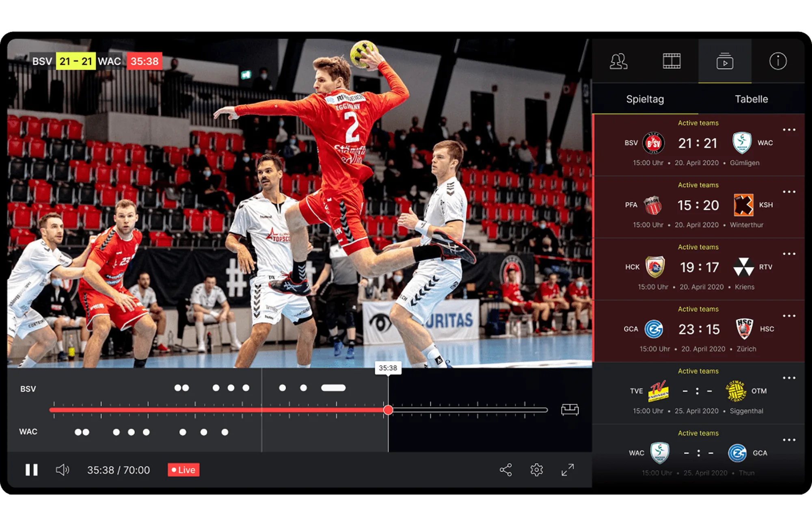
Task: Click the KSH orange club logo
Action: [x=744, y=205]
